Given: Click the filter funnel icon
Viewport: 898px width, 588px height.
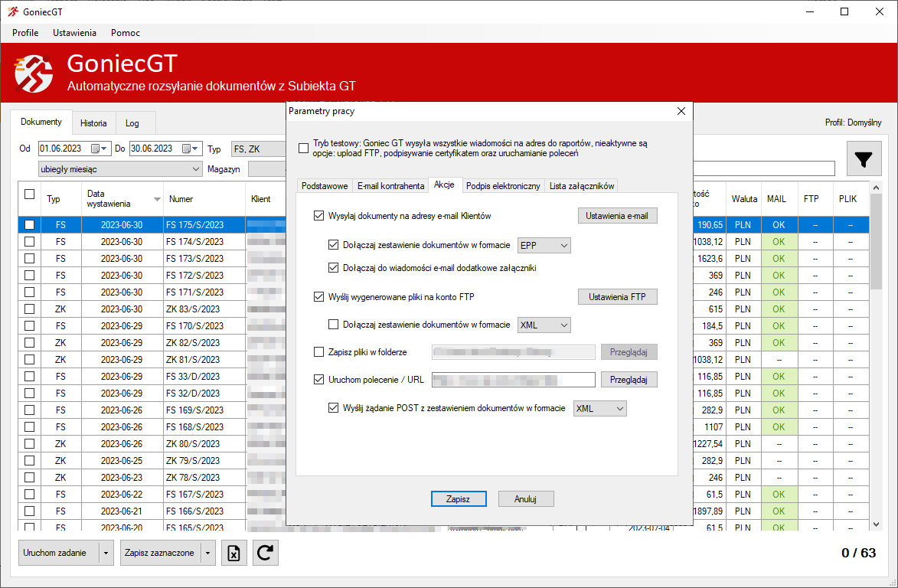Looking at the screenshot, I should pyautogui.click(x=863, y=158).
